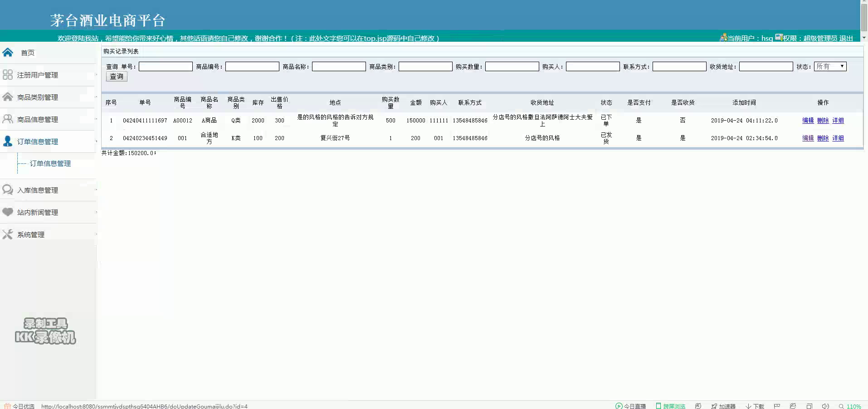The width and height of the screenshot is (868, 409).
Task: Click the 是否支付 column header
Action: pos(639,102)
